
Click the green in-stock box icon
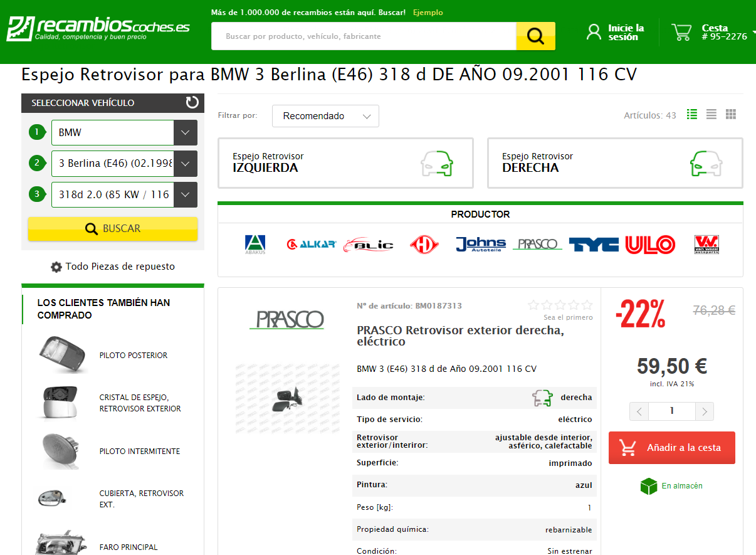(648, 486)
